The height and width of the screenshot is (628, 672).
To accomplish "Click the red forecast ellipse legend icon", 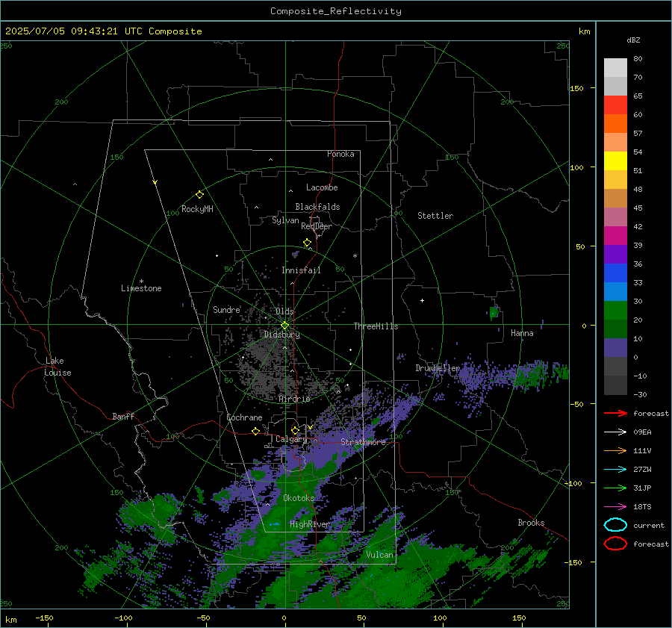I will 615,544.
